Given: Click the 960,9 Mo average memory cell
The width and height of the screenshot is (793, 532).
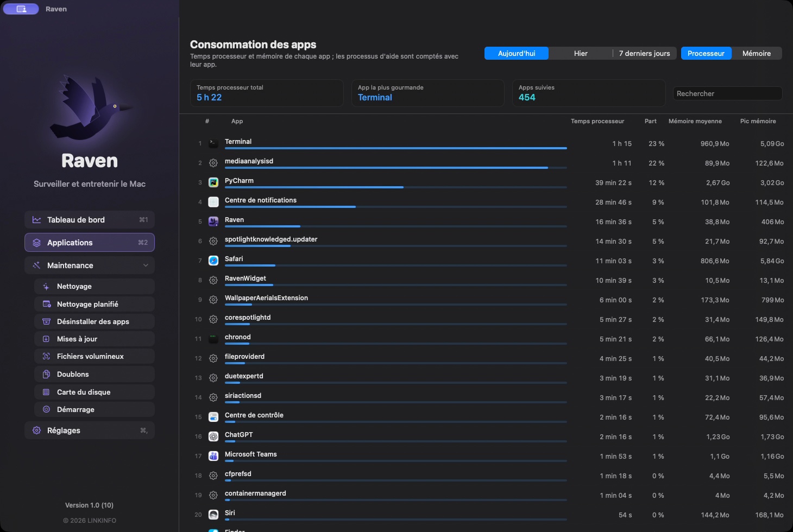Looking at the screenshot, I should pos(715,144).
